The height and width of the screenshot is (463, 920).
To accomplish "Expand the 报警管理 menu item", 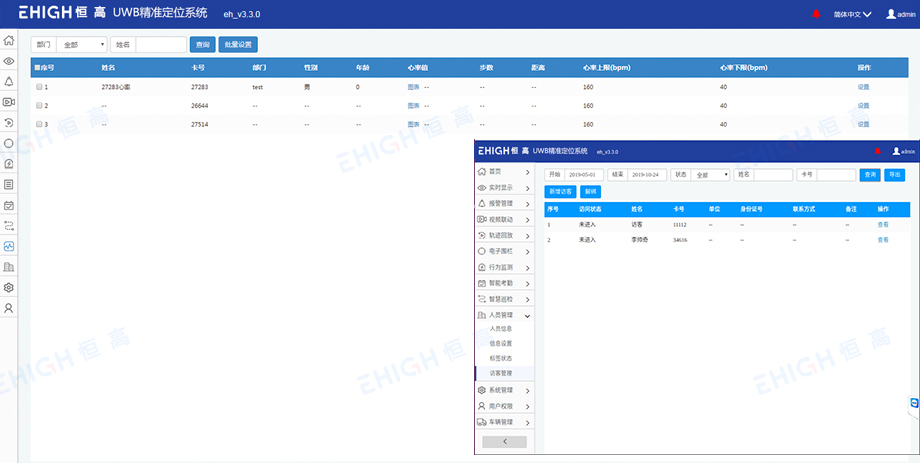I will pyautogui.click(x=504, y=204).
